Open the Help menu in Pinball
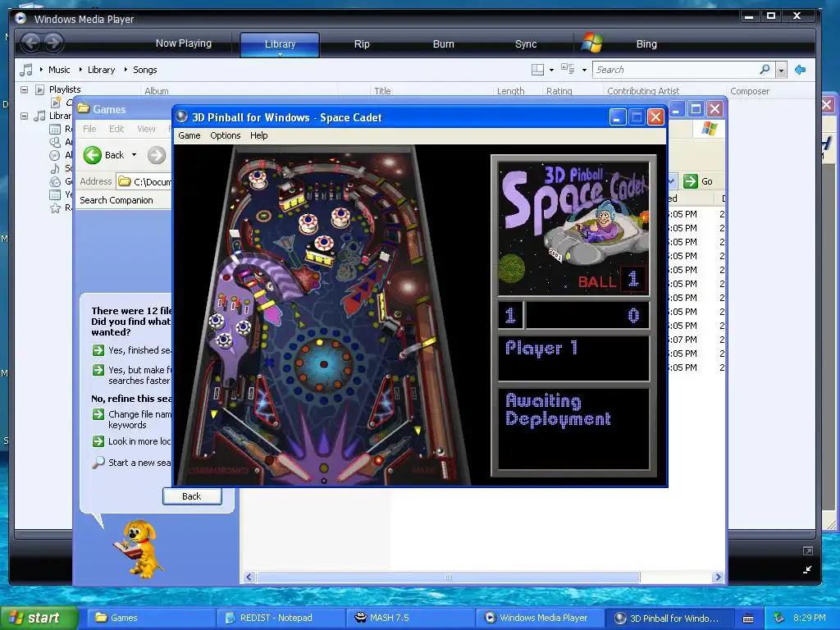The width and height of the screenshot is (840, 630). point(258,135)
